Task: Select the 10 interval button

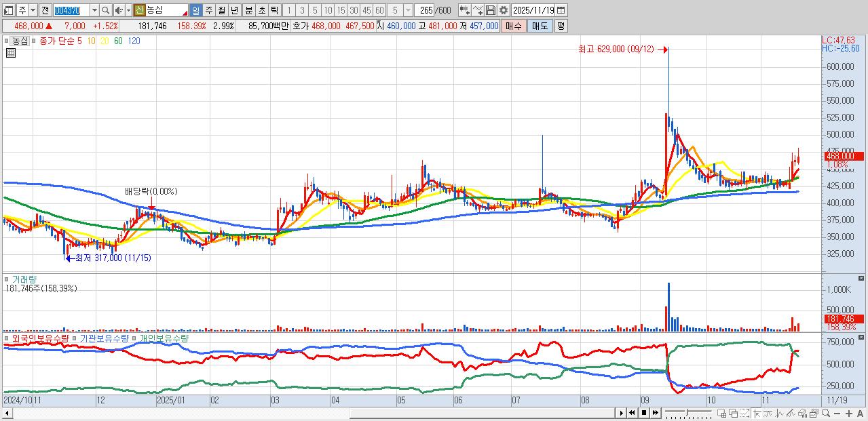Action: click(328, 10)
